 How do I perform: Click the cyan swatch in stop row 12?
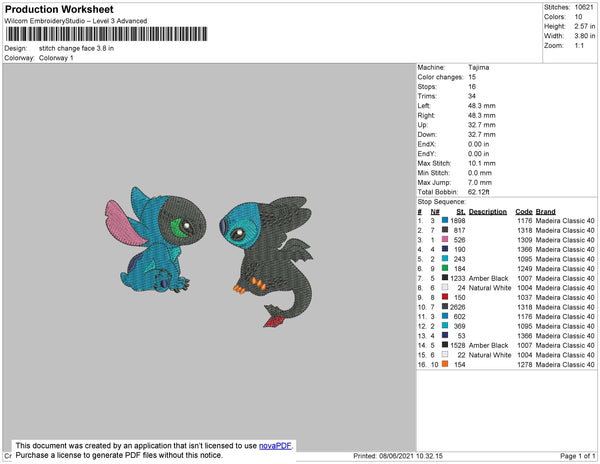445,326
